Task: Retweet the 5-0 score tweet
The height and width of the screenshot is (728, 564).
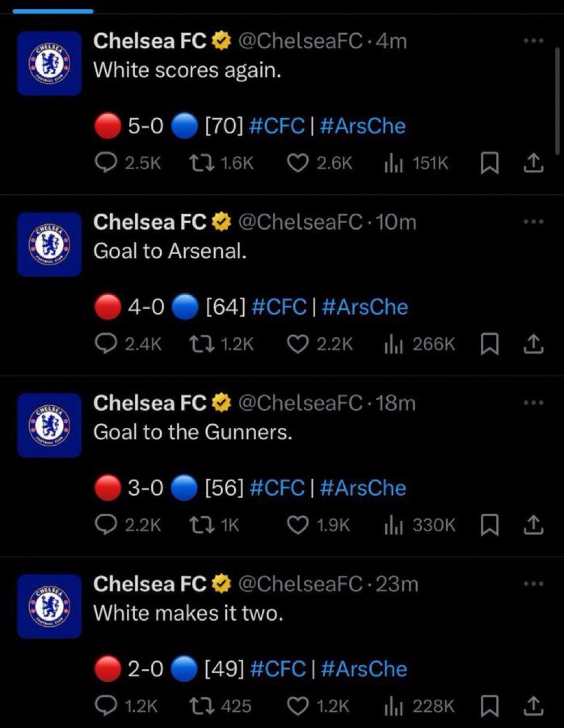Action: tap(221, 163)
